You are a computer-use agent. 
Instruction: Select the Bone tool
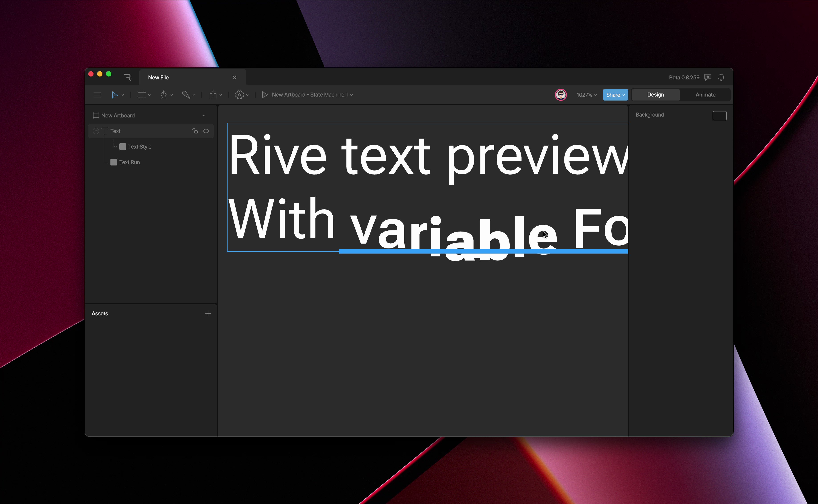(x=186, y=95)
